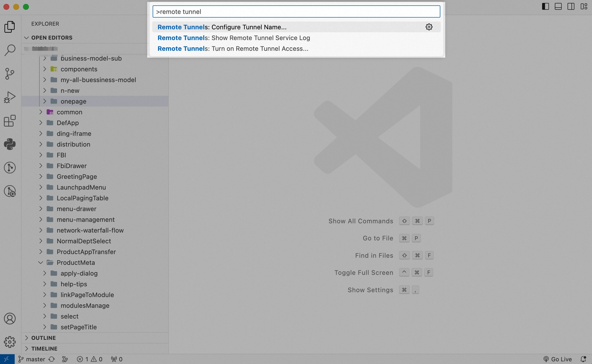Open the notifications bell in status bar

[x=583, y=359]
